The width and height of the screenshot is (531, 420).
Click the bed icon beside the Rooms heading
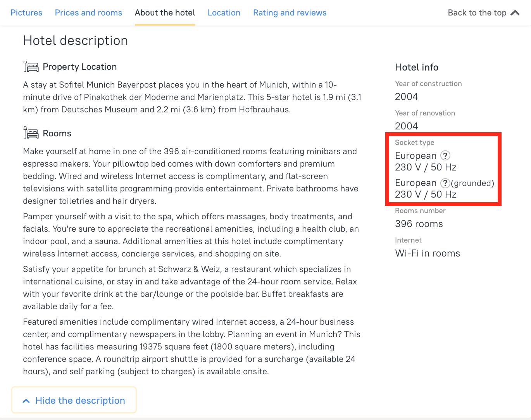tap(31, 133)
